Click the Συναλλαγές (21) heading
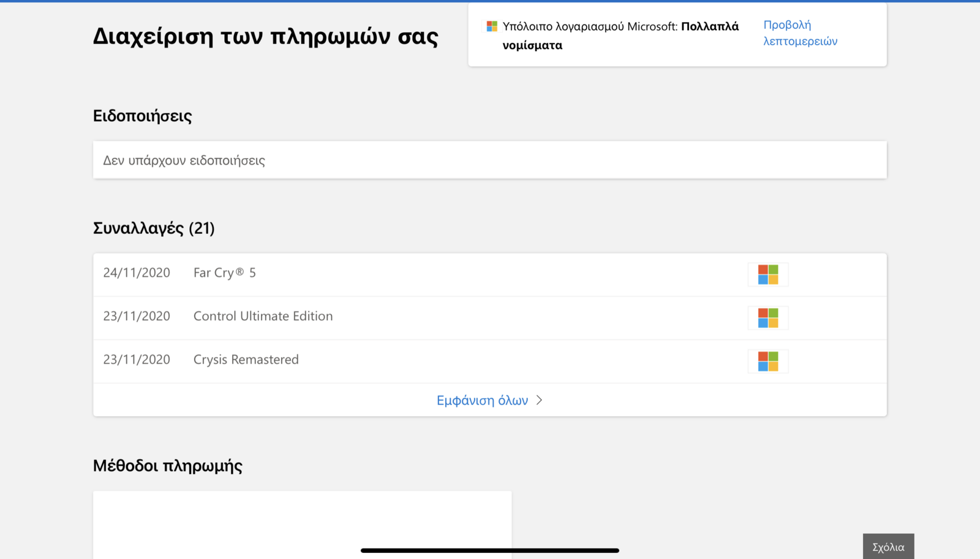980x559 pixels. 154,228
